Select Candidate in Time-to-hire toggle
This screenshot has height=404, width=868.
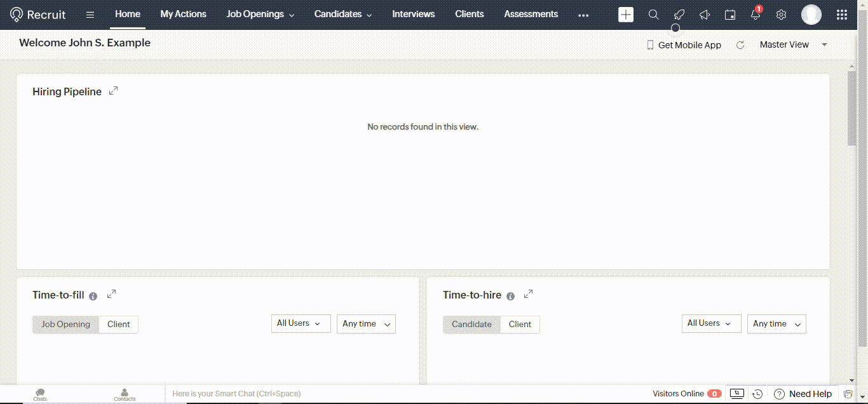point(471,324)
